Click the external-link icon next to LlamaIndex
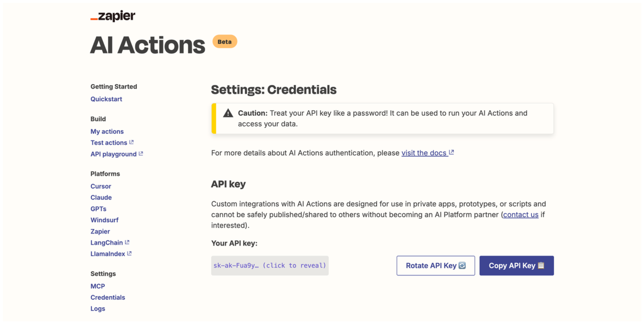 [x=129, y=253]
